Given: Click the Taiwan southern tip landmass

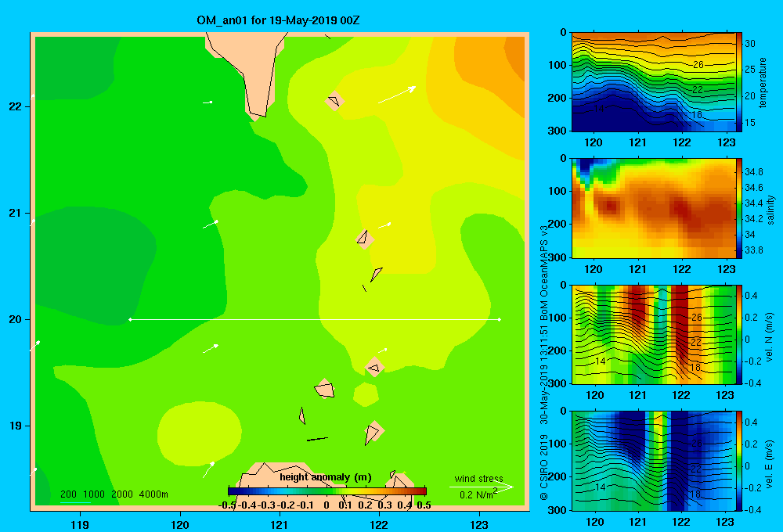Looking at the screenshot, I should [x=252, y=70].
